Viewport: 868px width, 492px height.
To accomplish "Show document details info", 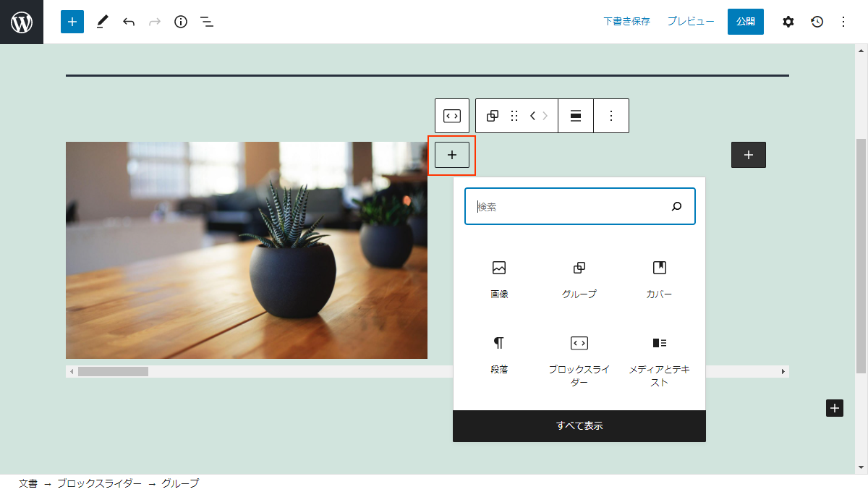I will click(x=181, y=22).
